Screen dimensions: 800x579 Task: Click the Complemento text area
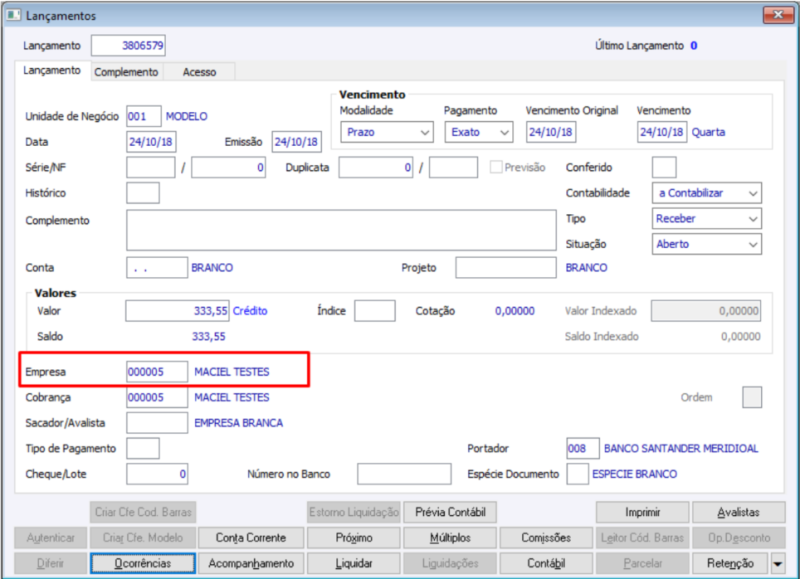341,230
